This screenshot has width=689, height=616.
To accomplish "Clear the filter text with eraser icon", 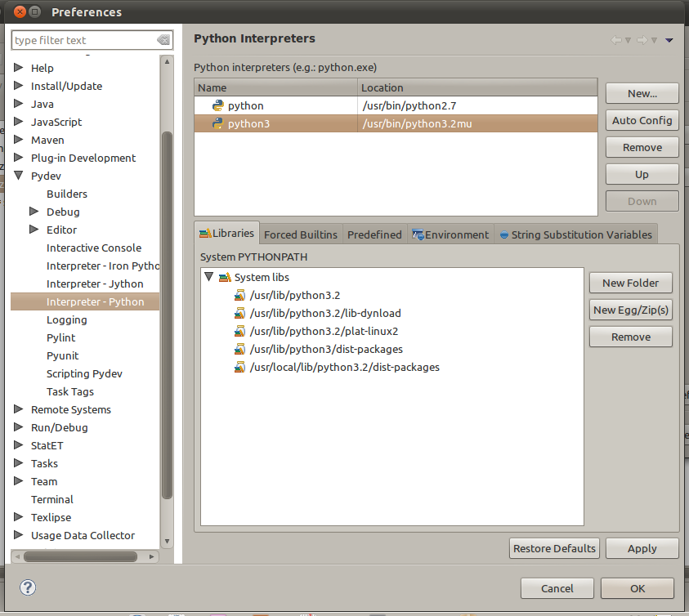I will (x=163, y=40).
